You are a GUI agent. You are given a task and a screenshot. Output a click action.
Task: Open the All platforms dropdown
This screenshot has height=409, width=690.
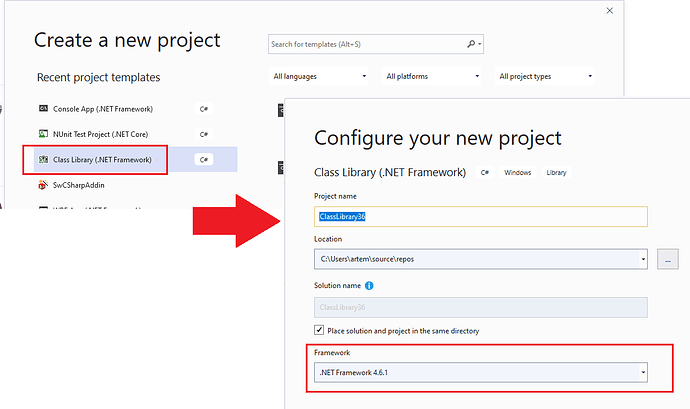tap(432, 76)
